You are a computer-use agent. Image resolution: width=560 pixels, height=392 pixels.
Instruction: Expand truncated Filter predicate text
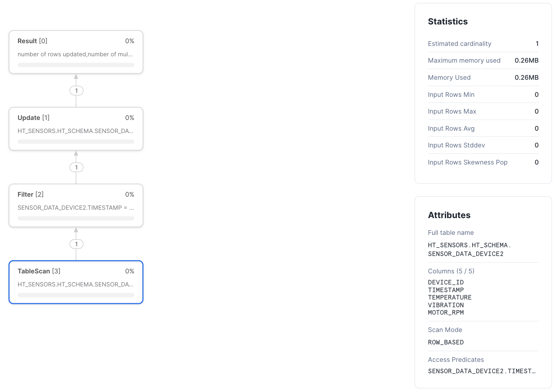76,208
